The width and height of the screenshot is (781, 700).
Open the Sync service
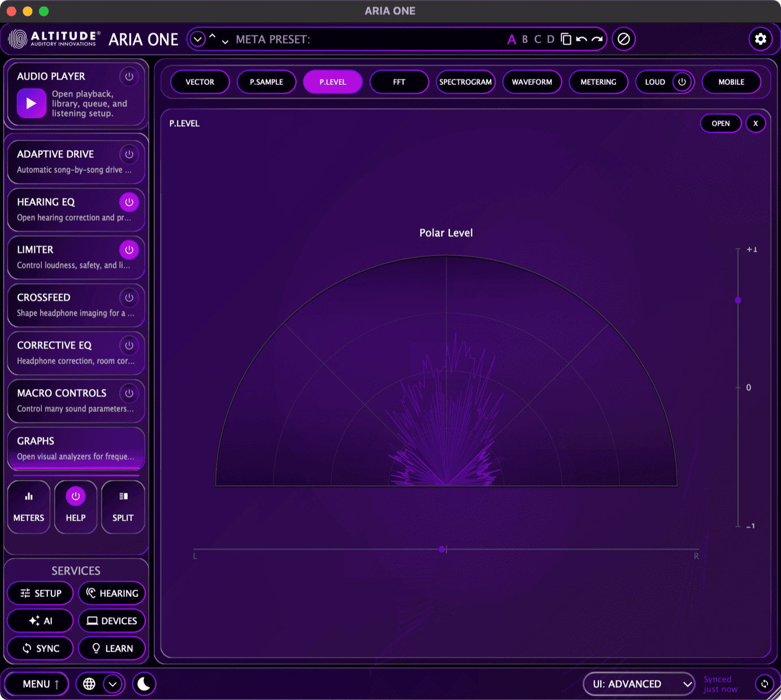pyautogui.click(x=41, y=649)
